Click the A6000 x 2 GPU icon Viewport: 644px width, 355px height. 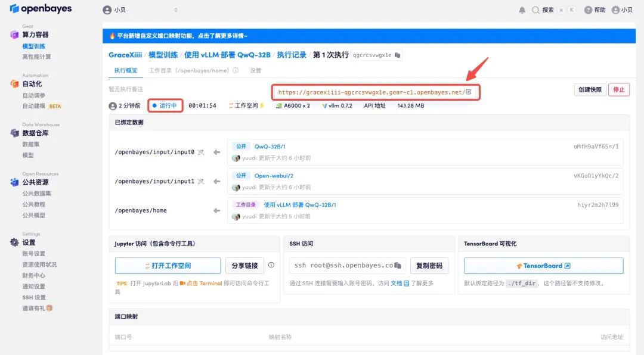pos(279,106)
